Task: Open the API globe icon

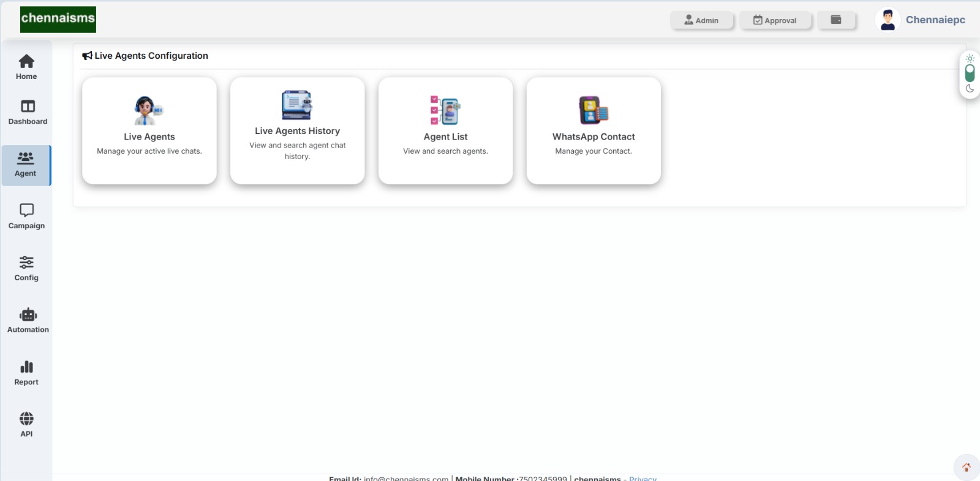Action: coord(26,425)
